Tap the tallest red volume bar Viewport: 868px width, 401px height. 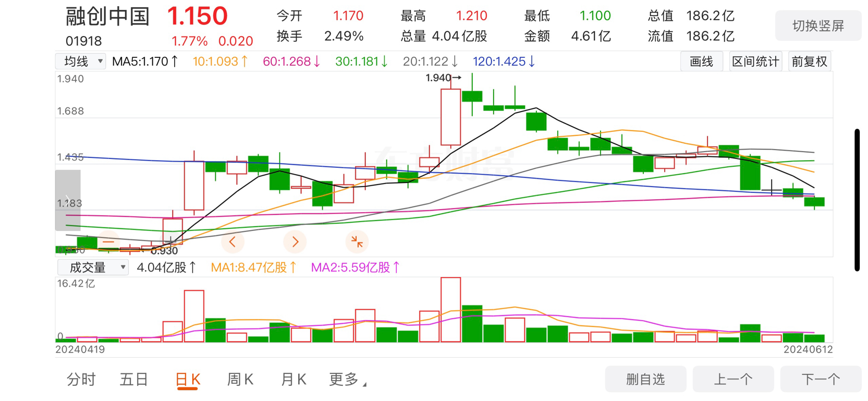click(451, 310)
